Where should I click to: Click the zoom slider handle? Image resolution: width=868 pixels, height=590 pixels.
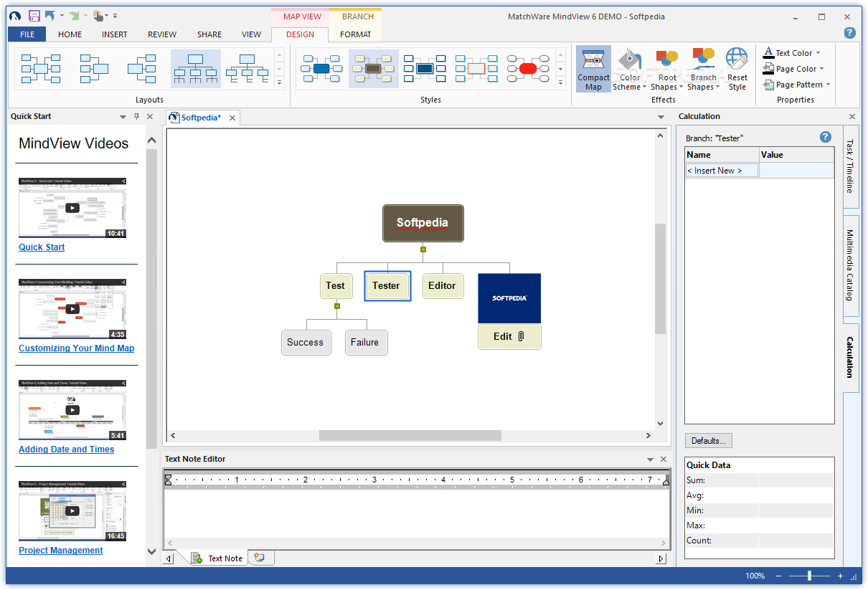809,576
